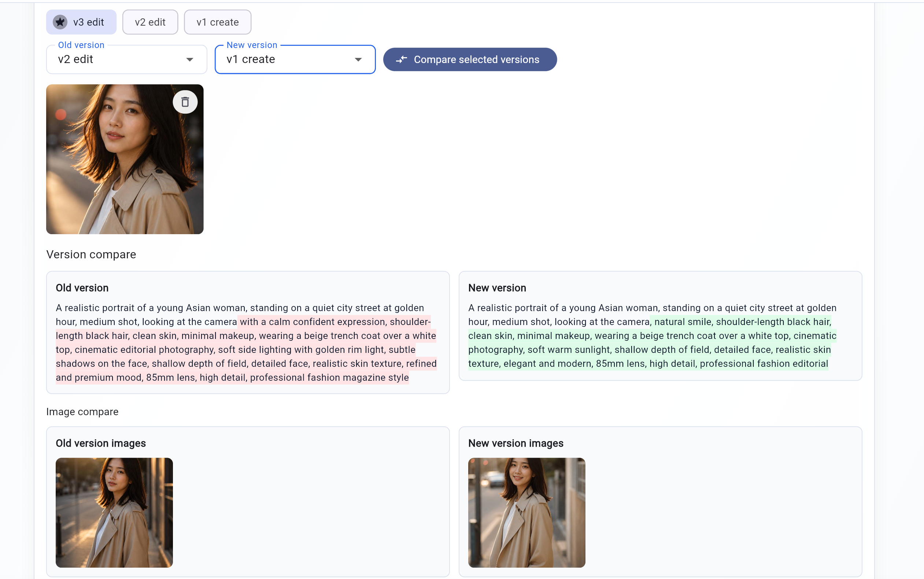Open the old version image thumbnail
This screenshot has height=579, width=924.
[x=114, y=513]
